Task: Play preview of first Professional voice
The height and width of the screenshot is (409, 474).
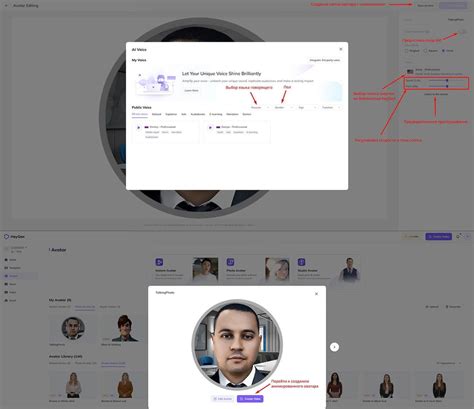Action: [x=139, y=127]
